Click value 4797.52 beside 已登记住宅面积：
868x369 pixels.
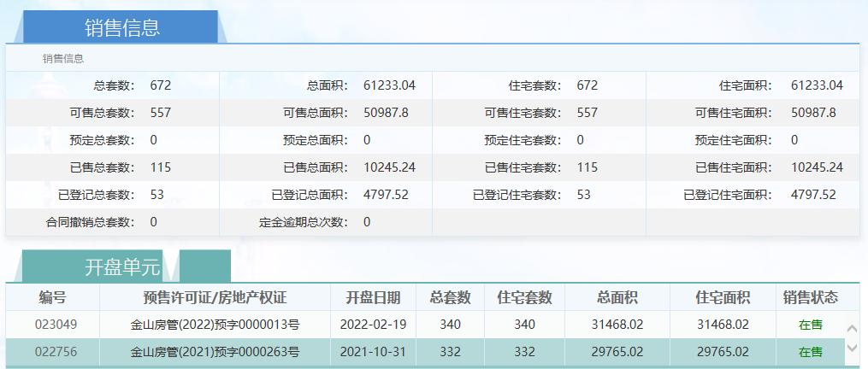click(x=814, y=195)
